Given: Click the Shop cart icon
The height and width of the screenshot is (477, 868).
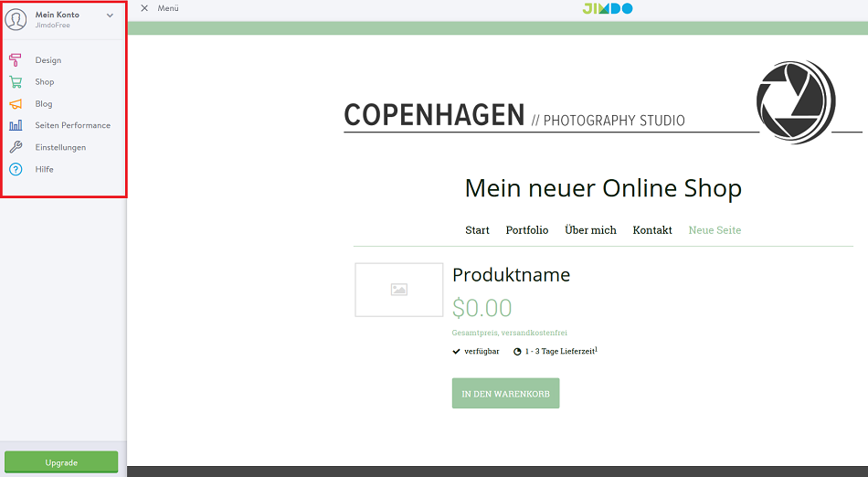Looking at the screenshot, I should (x=16, y=82).
